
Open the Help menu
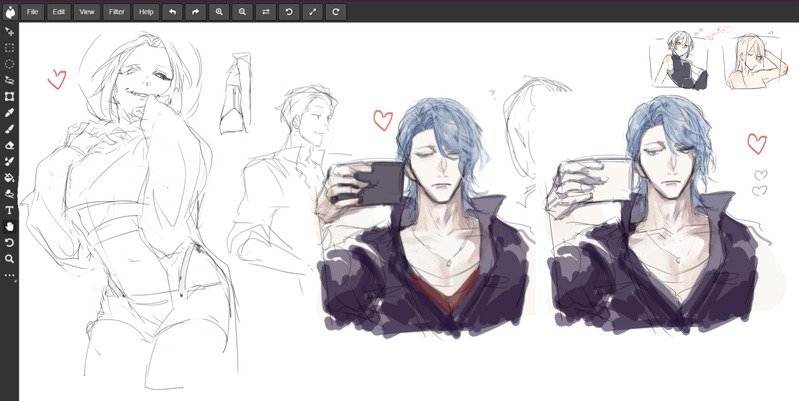(x=146, y=12)
